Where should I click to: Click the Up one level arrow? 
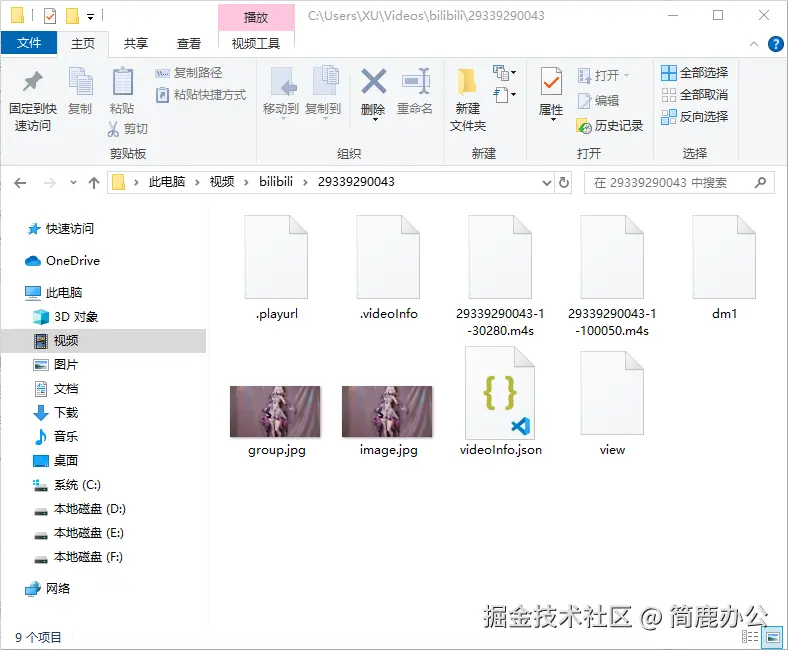pyautogui.click(x=94, y=183)
